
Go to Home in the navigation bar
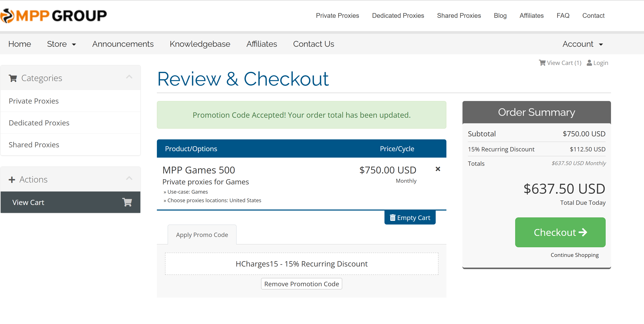tap(20, 44)
